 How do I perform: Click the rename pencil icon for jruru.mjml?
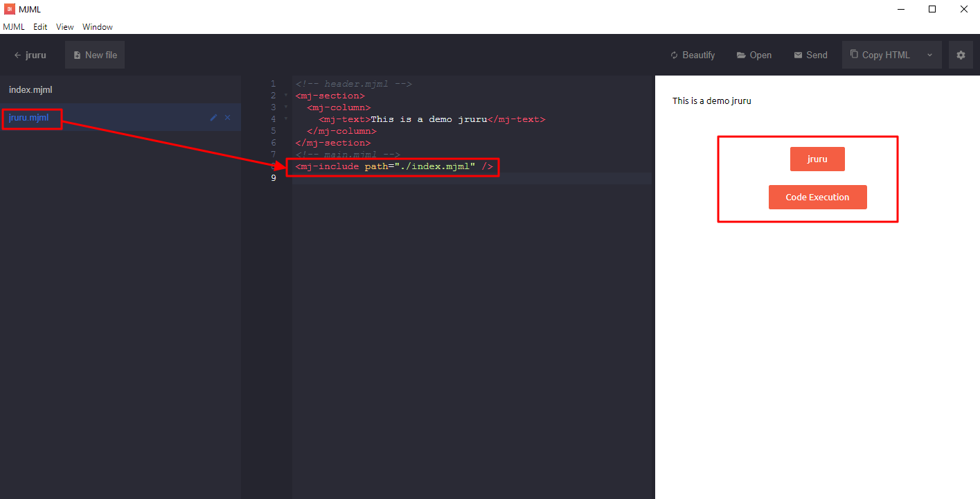click(x=213, y=118)
